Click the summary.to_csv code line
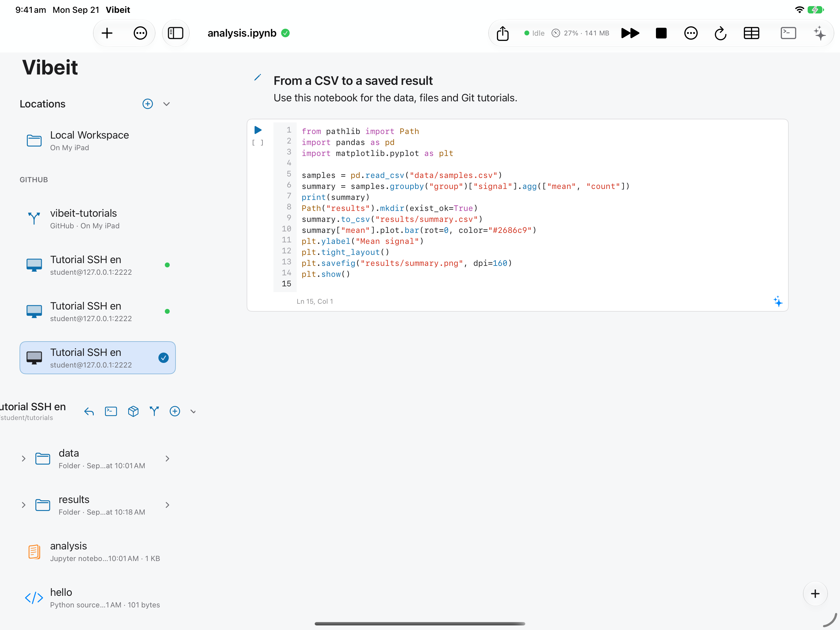 click(x=392, y=219)
